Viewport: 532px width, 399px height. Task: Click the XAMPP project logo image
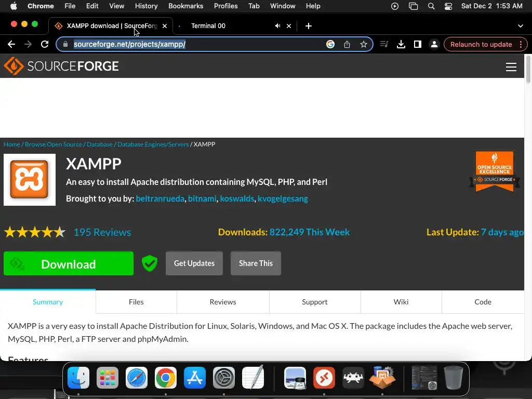pyautogui.click(x=30, y=179)
